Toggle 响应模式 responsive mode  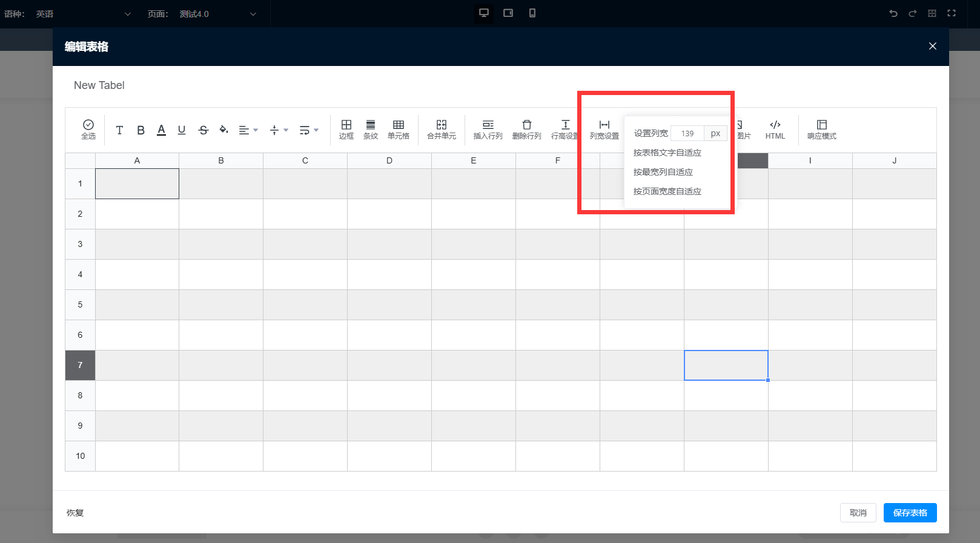click(x=821, y=129)
